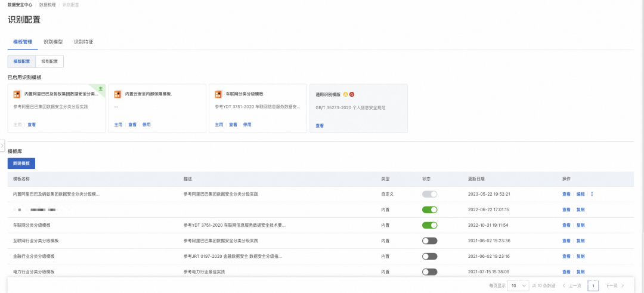Image resolution: width=644 pixels, height=293 pixels.
Task: Click the green 主 corner badge on first card
Action: tap(100, 88)
